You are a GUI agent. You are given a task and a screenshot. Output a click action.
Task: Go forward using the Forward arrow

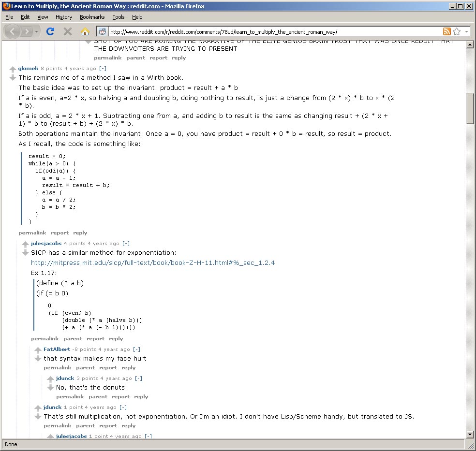tap(27, 31)
